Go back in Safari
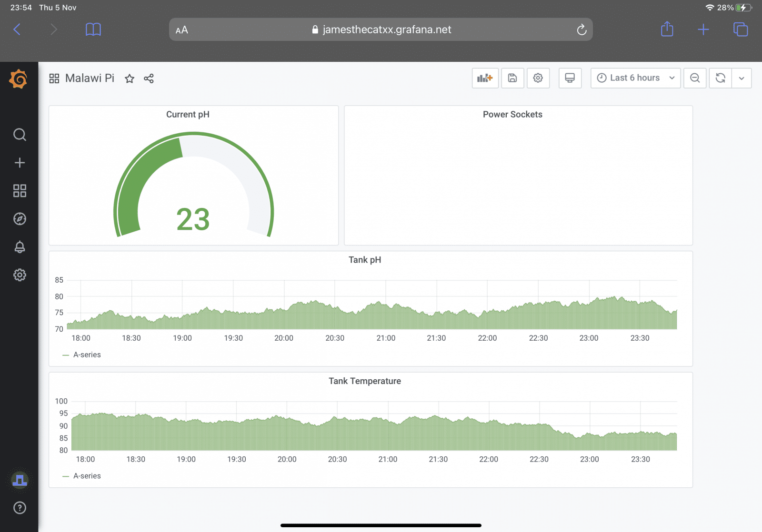762x532 pixels. click(17, 30)
